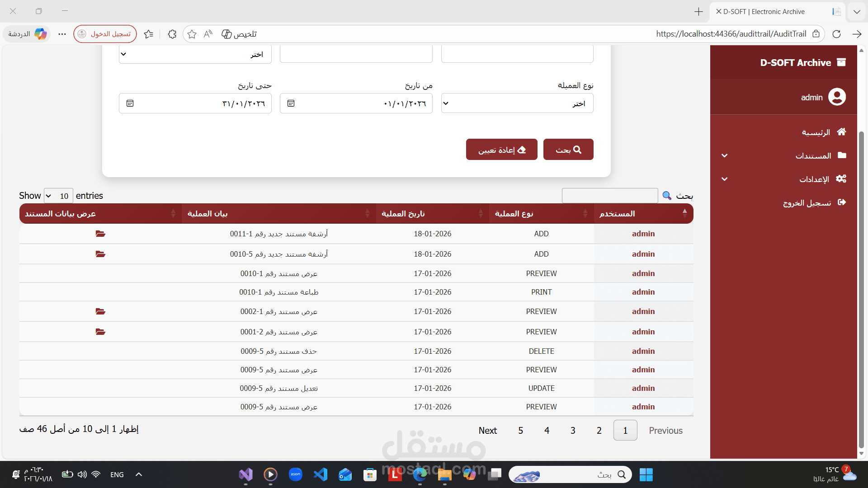The height and width of the screenshot is (488, 868).
Task: Click the logout icon beside تسجيل الخروج
Action: [x=841, y=202]
